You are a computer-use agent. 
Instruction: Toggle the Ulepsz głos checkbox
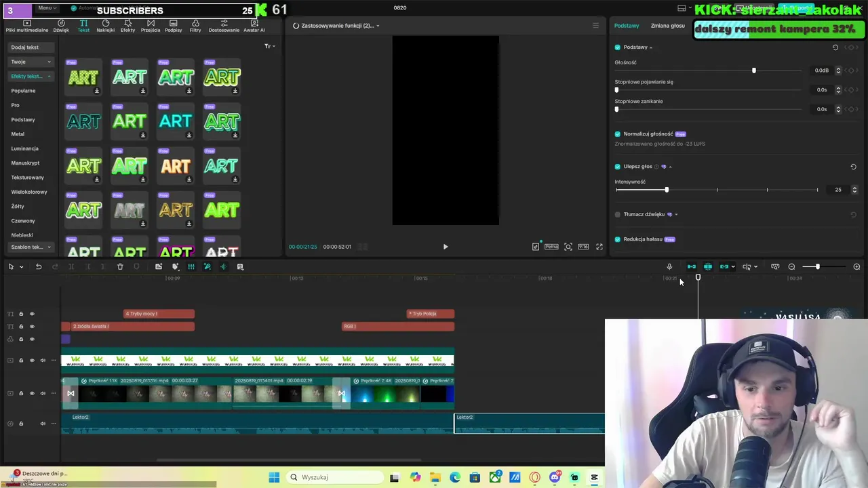coord(618,167)
